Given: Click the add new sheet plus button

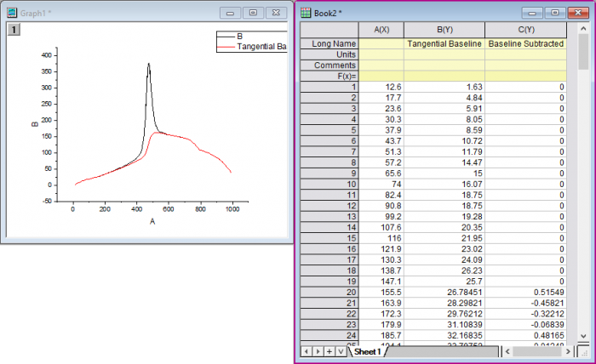Looking at the screenshot, I should (x=329, y=350).
